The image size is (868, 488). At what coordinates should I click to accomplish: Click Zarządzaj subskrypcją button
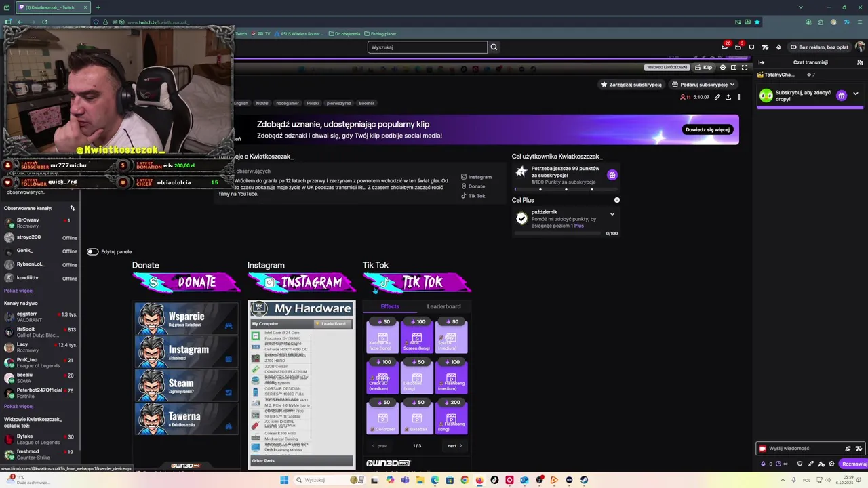pos(631,85)
